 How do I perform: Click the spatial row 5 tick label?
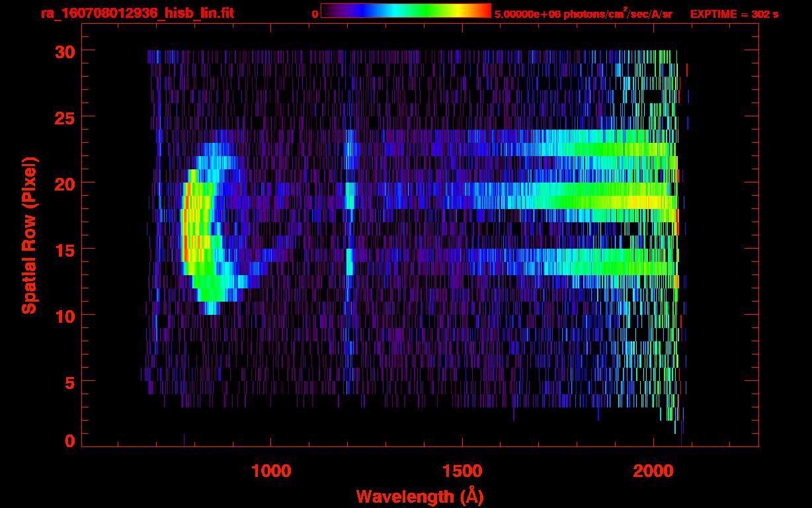point(68,381)
